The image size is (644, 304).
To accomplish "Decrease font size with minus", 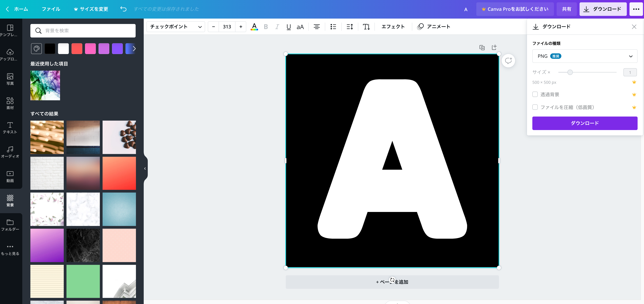I will (214, 27).
